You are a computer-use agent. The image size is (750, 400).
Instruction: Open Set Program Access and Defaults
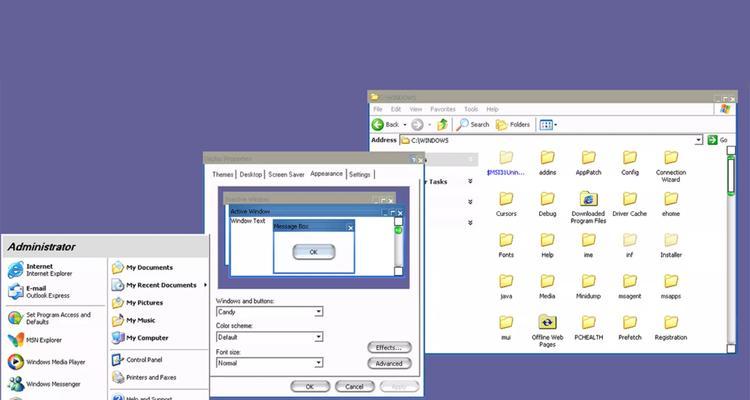tap(50, 318)
